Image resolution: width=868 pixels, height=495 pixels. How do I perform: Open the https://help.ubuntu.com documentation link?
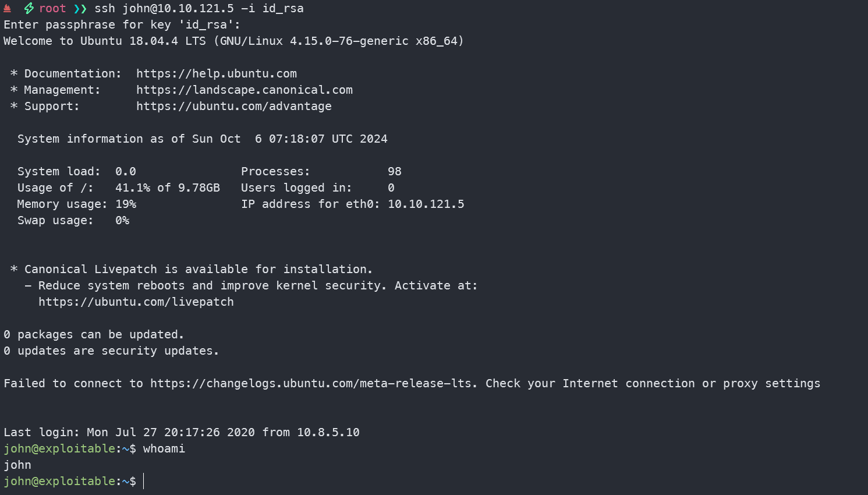[217, 74]
